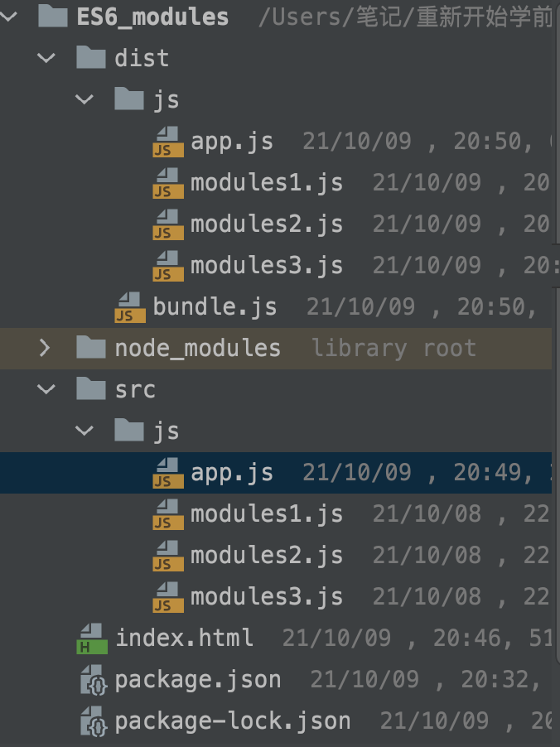Collapse the js folder under dist
Screen dimensions: 560x747
pyautogui.click(x=84, y=99)
